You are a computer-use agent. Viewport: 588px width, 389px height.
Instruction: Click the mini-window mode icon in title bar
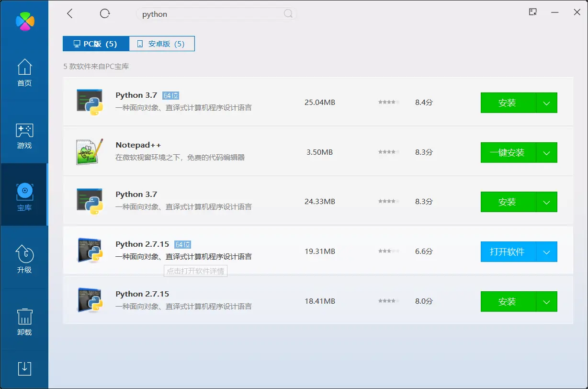(x=532, y=12)
